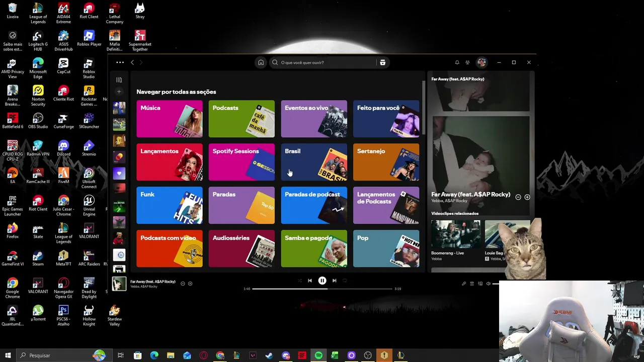This screenshot has height=362, width=644.
Task: Open the Sertanejo category card
Action: (386, 162)
